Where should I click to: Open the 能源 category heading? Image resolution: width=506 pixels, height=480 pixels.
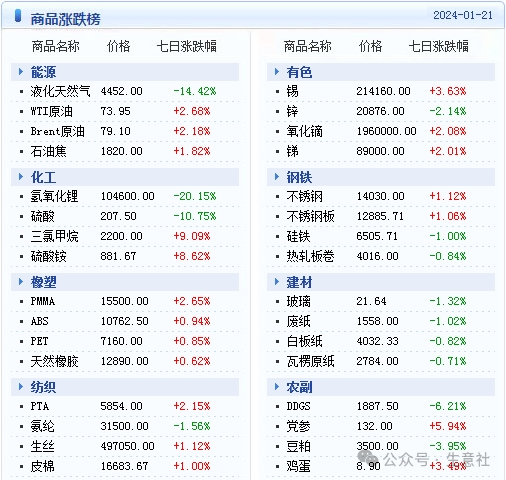click(x=43, y=72)
